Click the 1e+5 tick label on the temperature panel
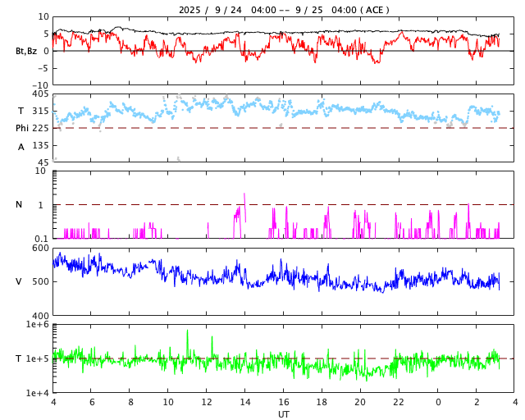 (x=36, y=358)
